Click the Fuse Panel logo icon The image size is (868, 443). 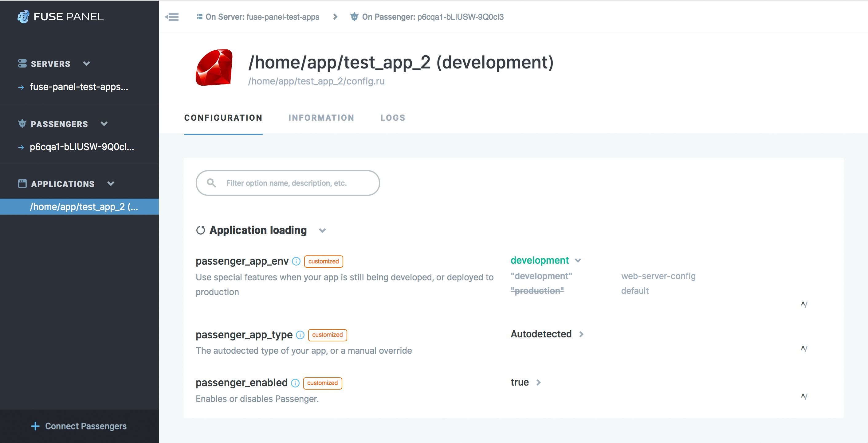click(x=23, y=17)
